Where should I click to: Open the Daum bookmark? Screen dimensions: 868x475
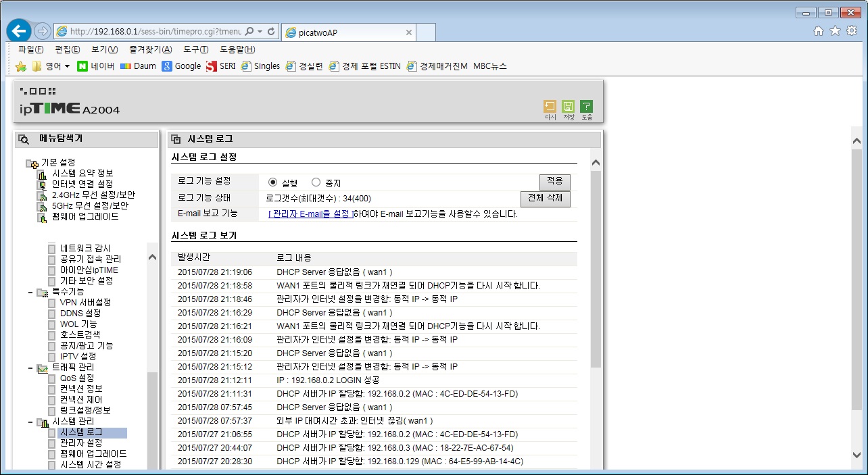138,66
